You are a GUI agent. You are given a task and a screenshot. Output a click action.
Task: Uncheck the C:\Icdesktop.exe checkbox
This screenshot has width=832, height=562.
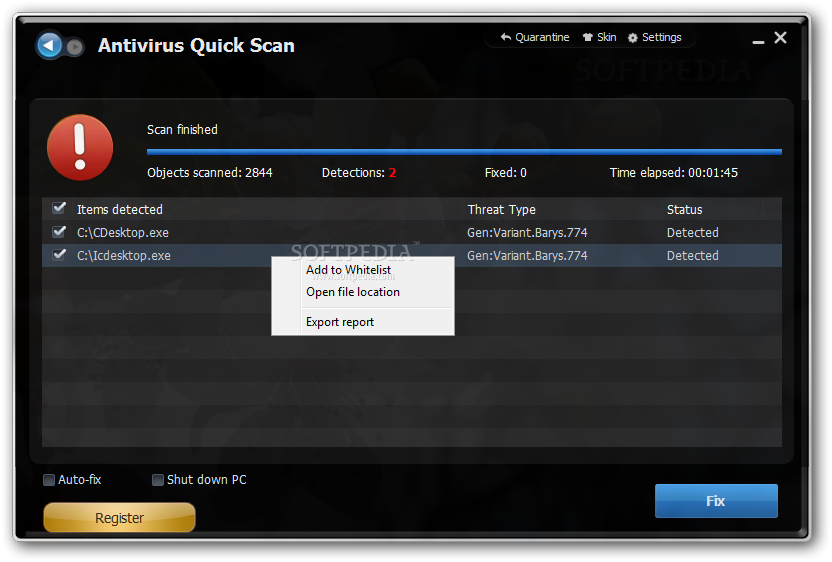[x=59, y=254]
